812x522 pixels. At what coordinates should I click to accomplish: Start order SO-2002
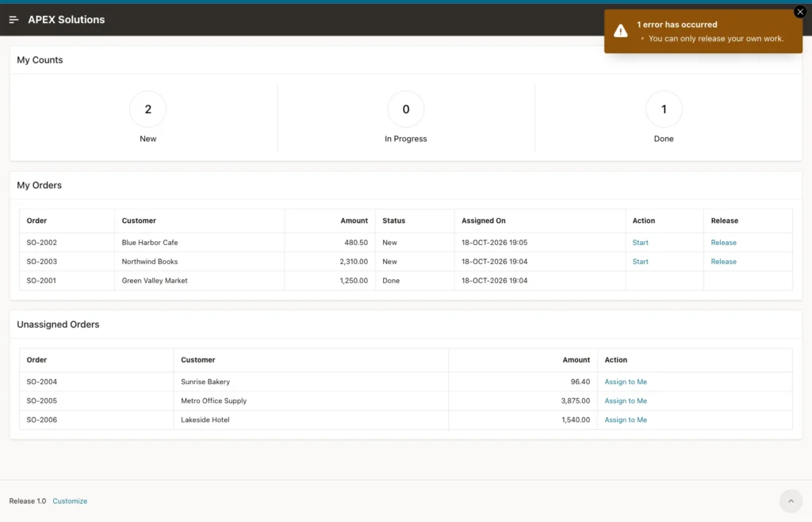click(640, 243)
